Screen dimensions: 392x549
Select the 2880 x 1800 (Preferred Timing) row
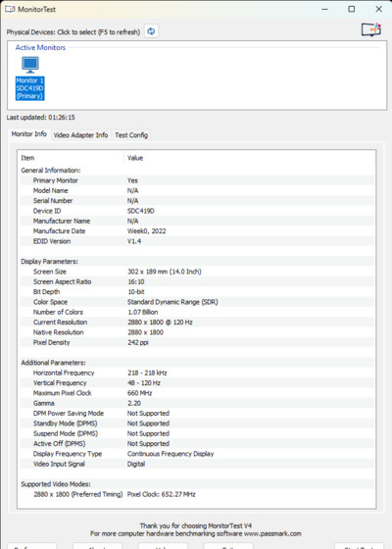coord(197,495)
